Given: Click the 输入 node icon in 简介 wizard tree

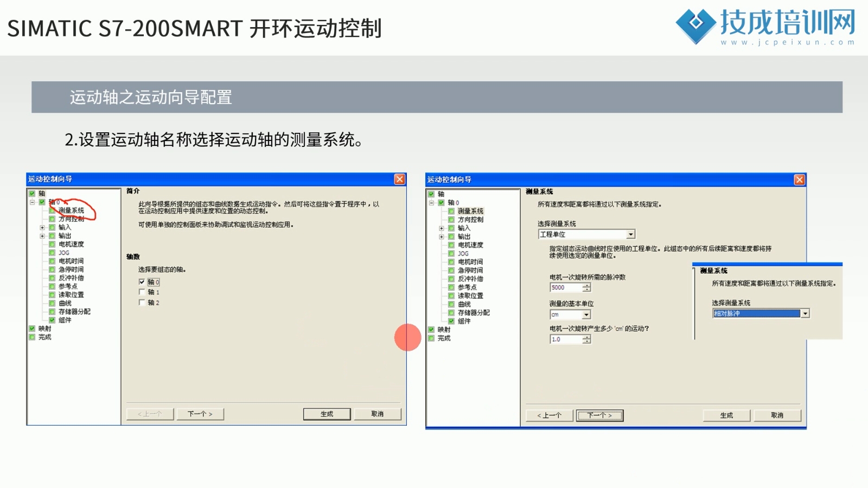Looking at the screenshot, I should pyautogui.click(x=52, y=228).
